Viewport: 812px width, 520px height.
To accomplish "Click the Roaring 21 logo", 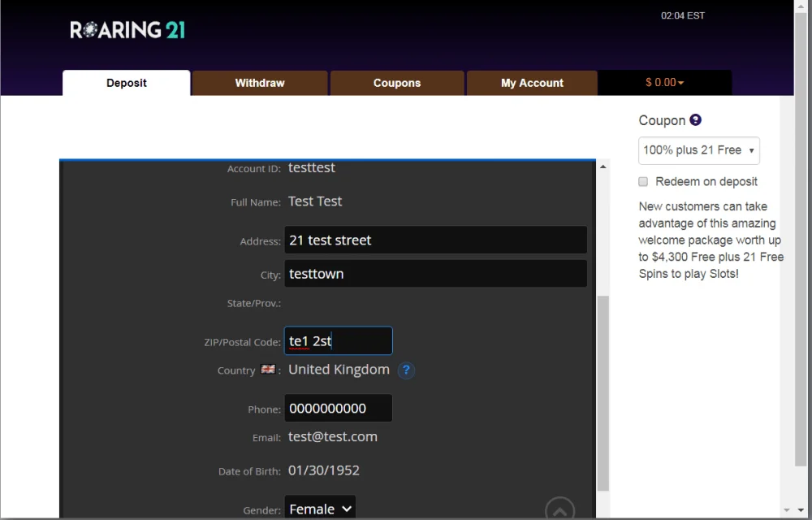I will (127, 30).
